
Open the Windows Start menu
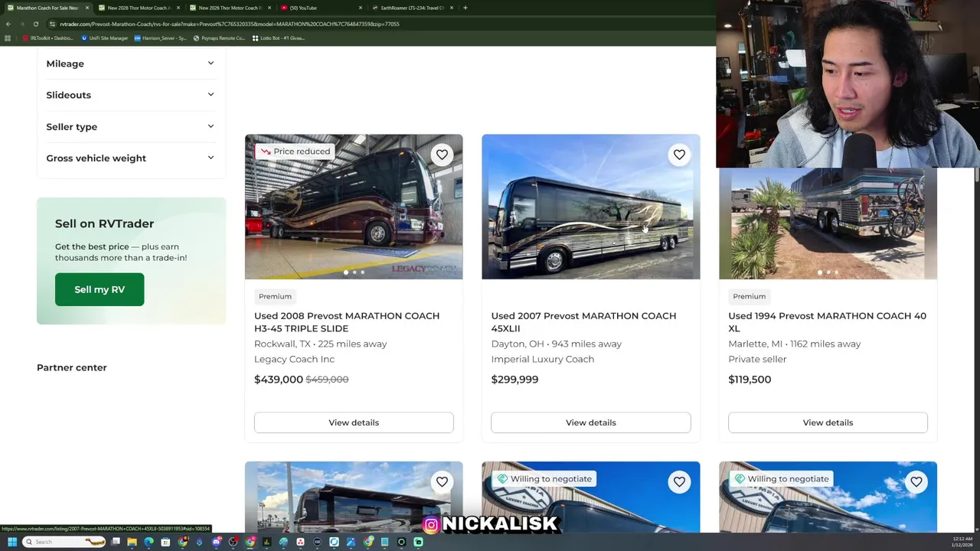click(11, 542)
